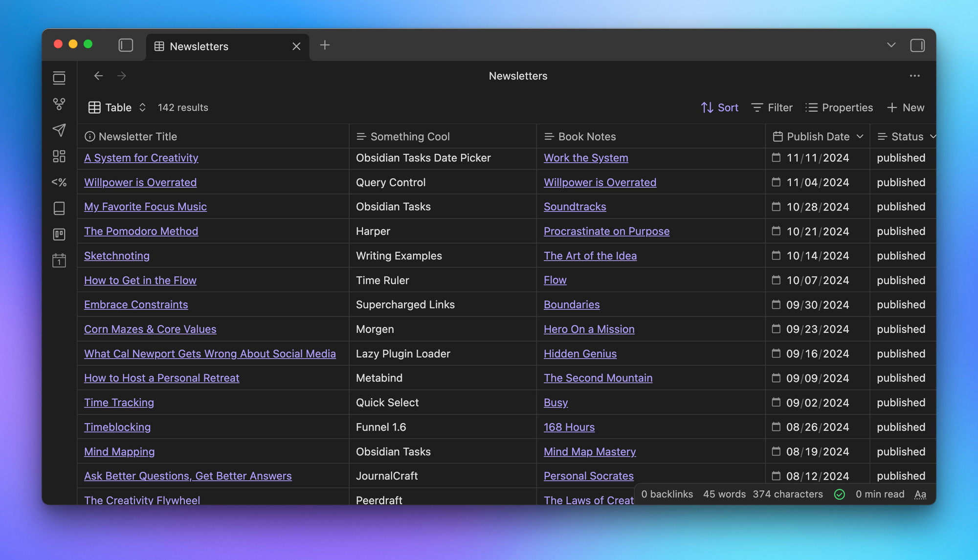This screenshot has height=560, width=978.
Task: Open the graph view icon in sidebar
Action: [59, 104]
